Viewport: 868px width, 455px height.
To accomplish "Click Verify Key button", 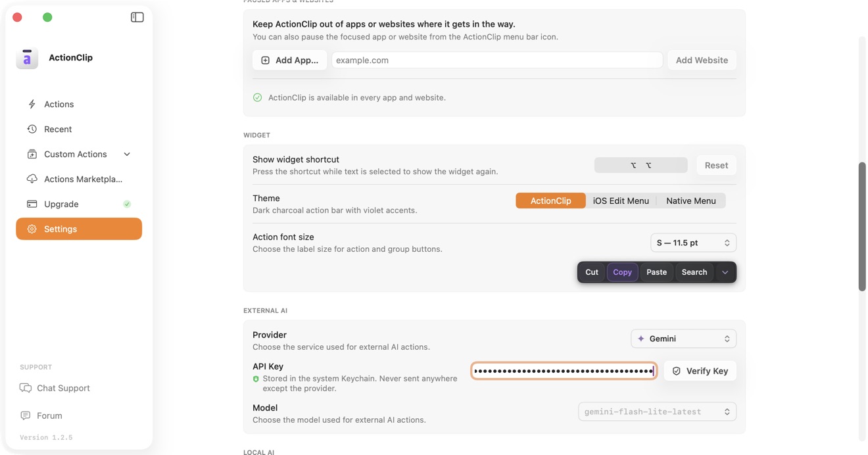I will pos(700,371).
